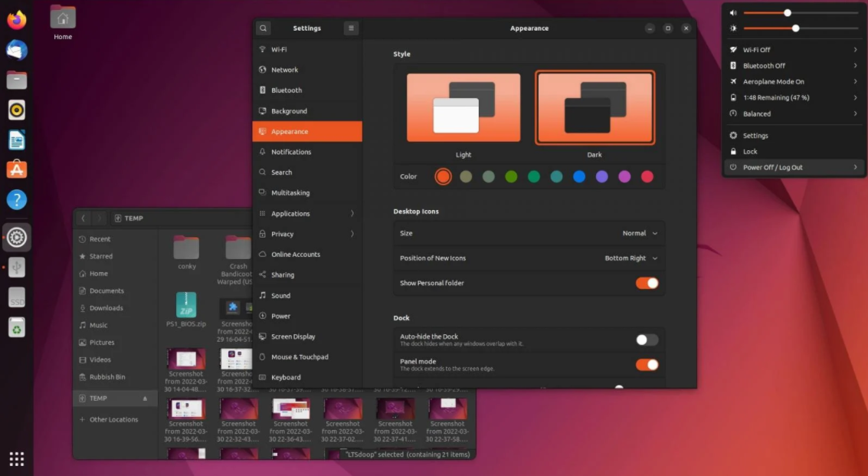Open Ubuntu Software from the dock

click(x=17, y=169)
